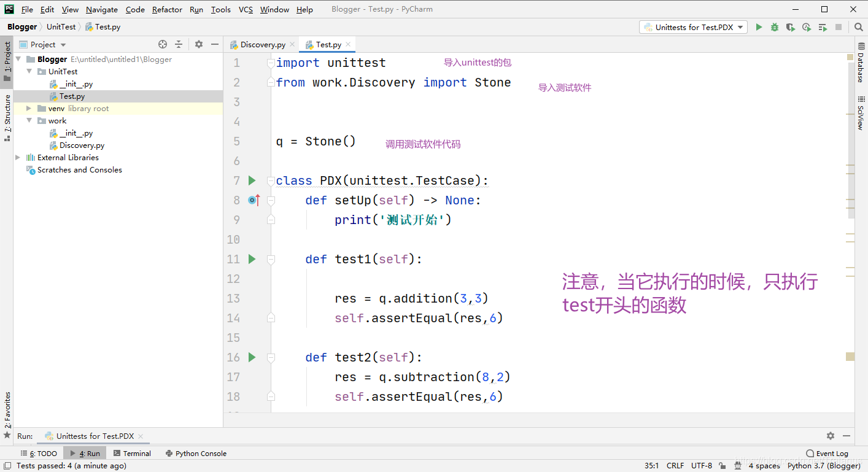Image resolution: width=868 pixels, height=472 pixels.
Task: Switch to the Test.py tab
Action: click(x=328, y=44)
